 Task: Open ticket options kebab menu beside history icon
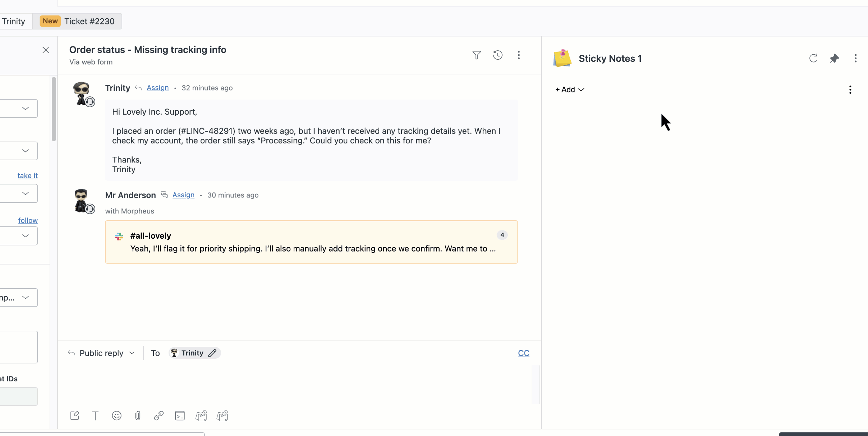[519, 55]
